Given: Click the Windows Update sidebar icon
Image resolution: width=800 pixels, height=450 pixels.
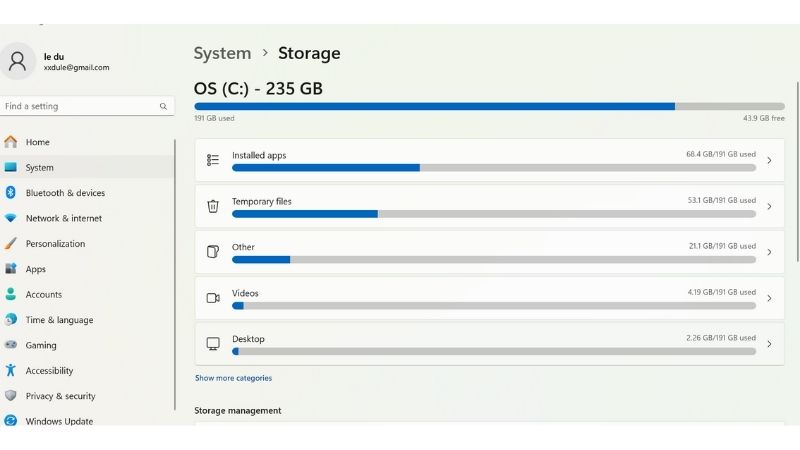Looking at the screenshot, I should (x=10, y=422).
